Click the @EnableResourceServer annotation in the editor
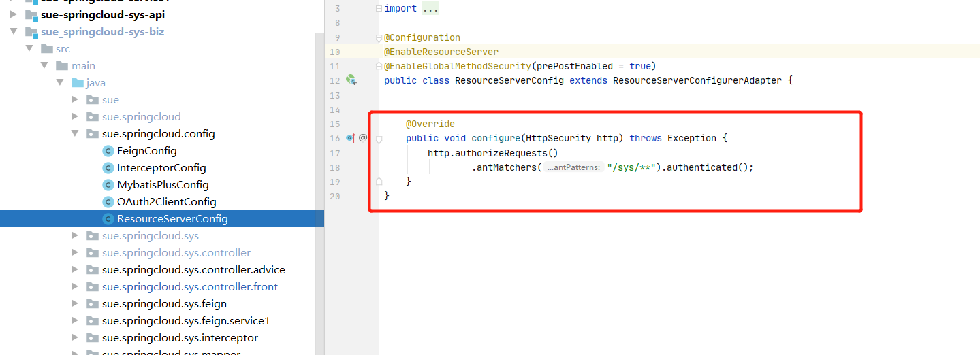Image resolution: width=980 pixels, height=355 pixels. pos(441,52)
